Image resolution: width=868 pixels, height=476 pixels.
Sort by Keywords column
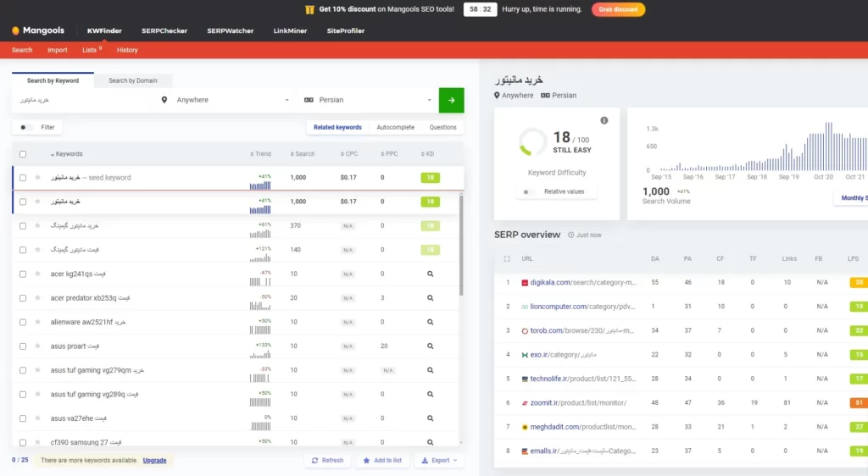66,154
